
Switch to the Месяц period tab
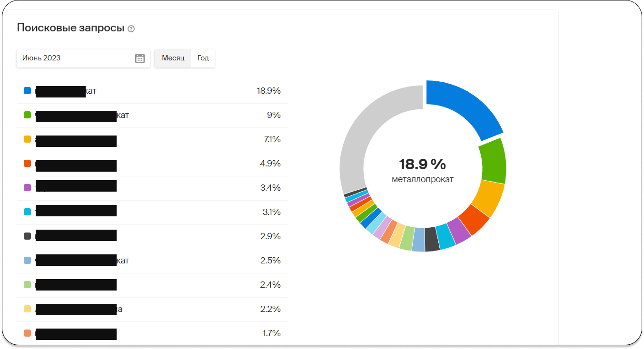173,58
